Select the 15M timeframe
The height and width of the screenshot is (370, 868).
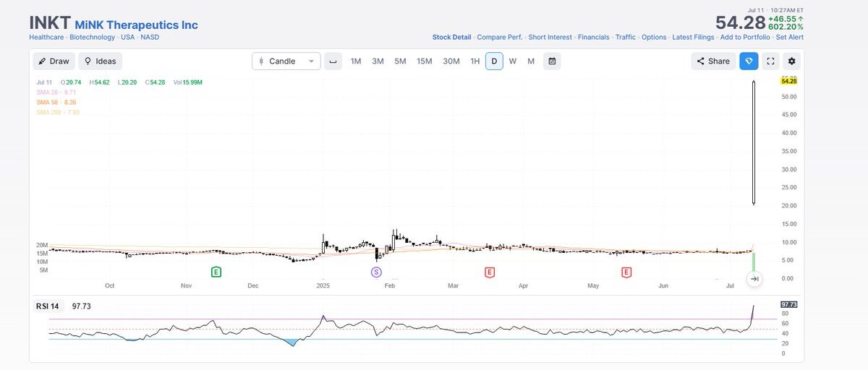click(425, 61)
